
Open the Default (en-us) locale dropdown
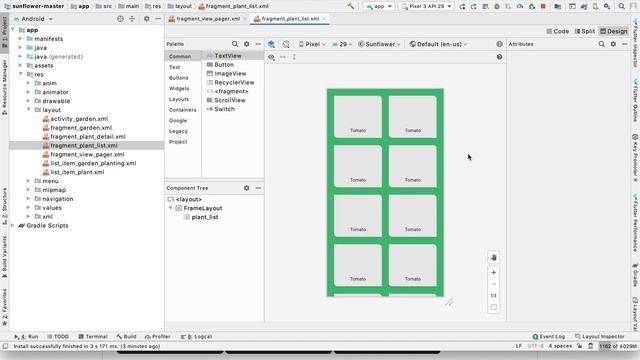[x=438, y=44]
